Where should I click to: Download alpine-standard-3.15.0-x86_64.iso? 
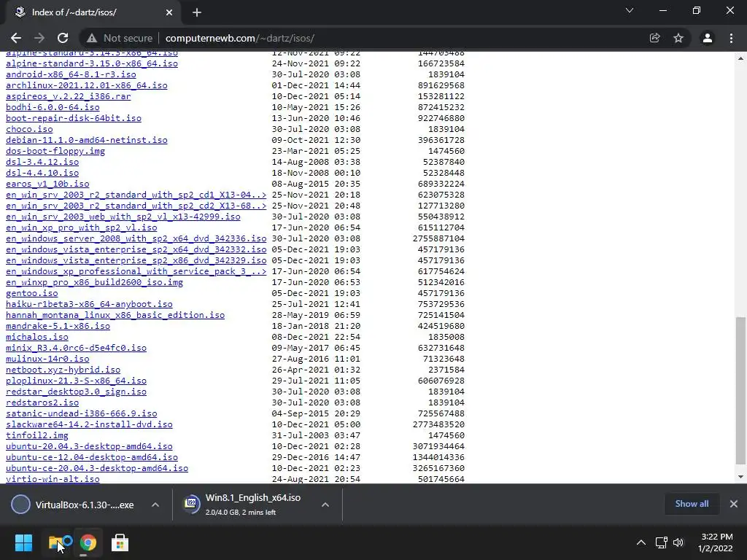click(92, 63)
